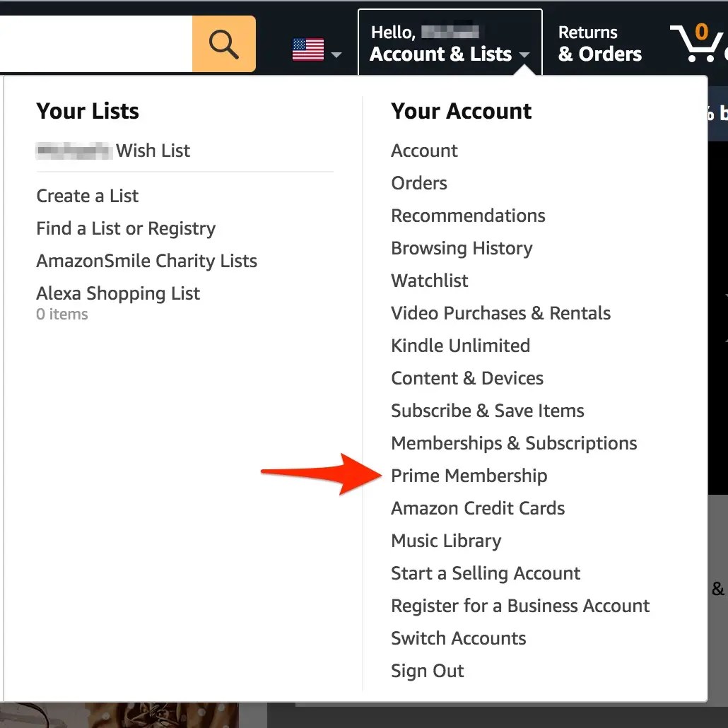Viewport: 728px width, 728px height.
Task: Choose Create a List
Action: coord(87,196)
